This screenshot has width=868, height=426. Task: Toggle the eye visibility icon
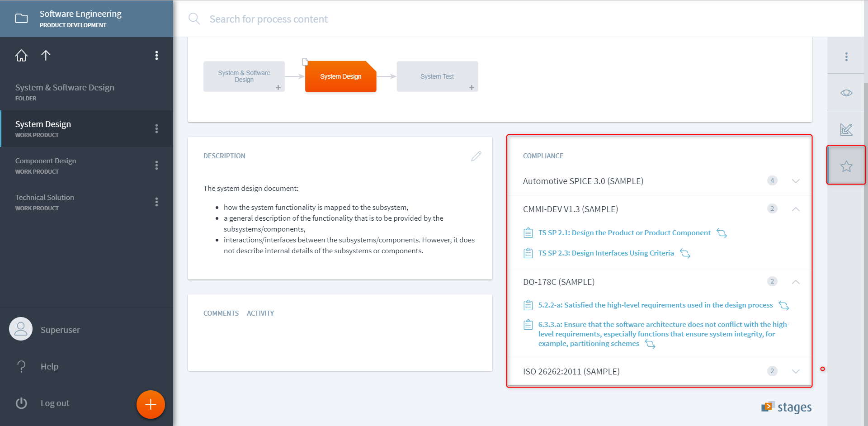click(x=846, y=93)
